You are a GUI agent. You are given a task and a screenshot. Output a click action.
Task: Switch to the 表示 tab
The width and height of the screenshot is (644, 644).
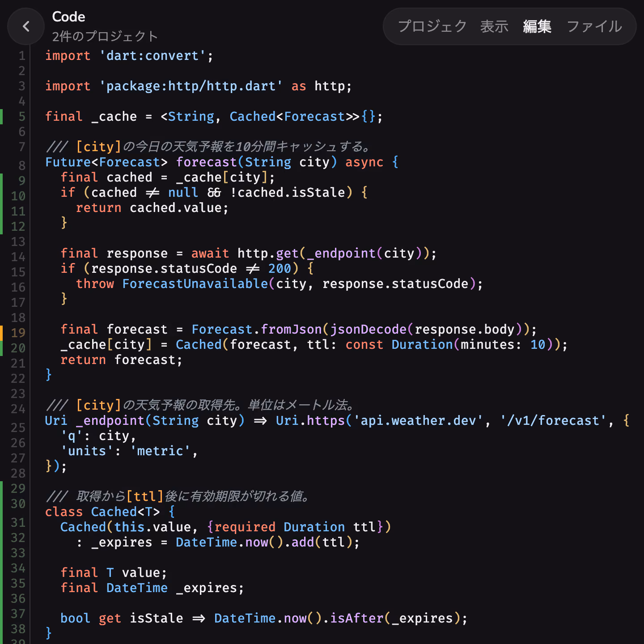coord(494,26)
